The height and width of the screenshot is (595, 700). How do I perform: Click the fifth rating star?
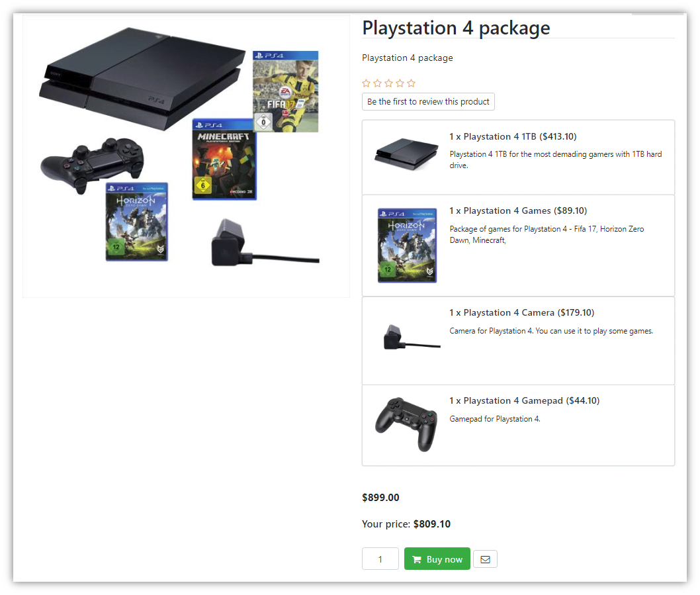pyautogui.click(x=411, y=83)
